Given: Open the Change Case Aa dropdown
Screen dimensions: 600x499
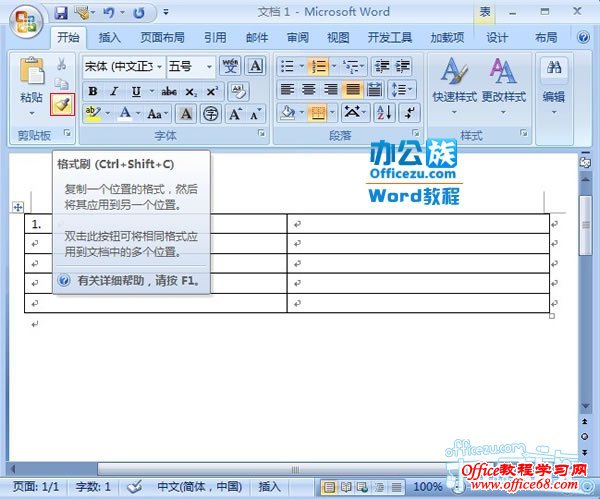Looking at the screenshot, I should tap(158, 114).
